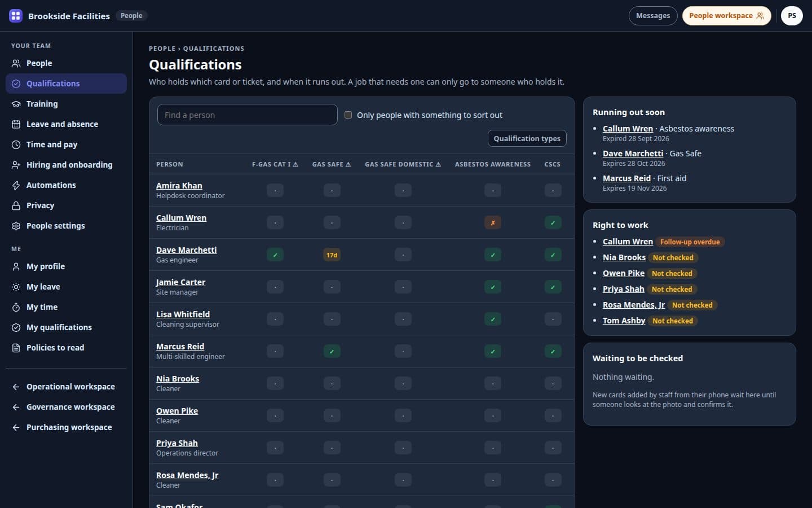Click the F-Gas Cat I column header

tap(275, 164)
